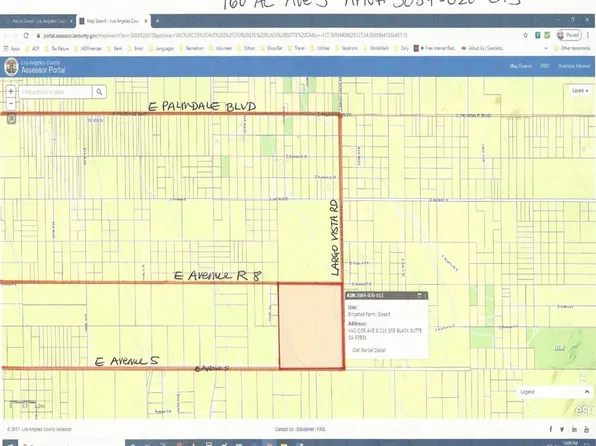This screenshot has width=596, height=446.
Task: Collapse the Legend panel chevron
Action: 586,392
